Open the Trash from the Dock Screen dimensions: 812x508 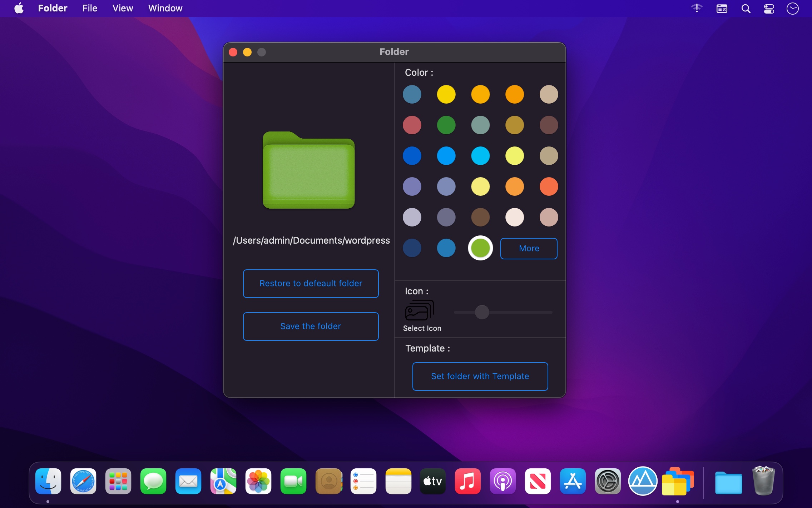763,482
